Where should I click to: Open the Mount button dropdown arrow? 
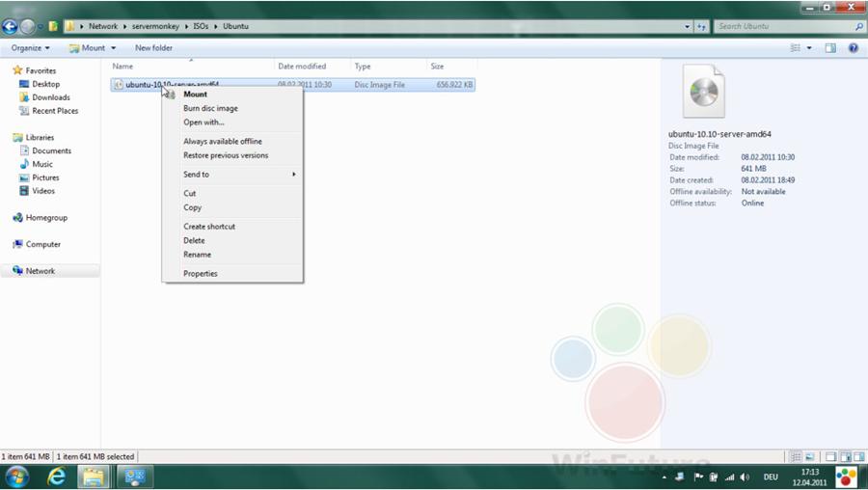[114, 48]
